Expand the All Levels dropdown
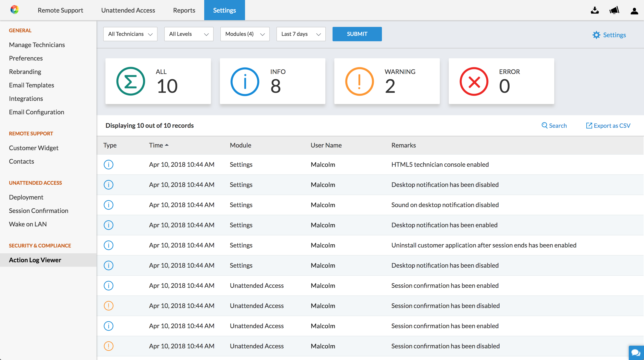The width and height of the screenshot is (644, 360). pos(189,34)
